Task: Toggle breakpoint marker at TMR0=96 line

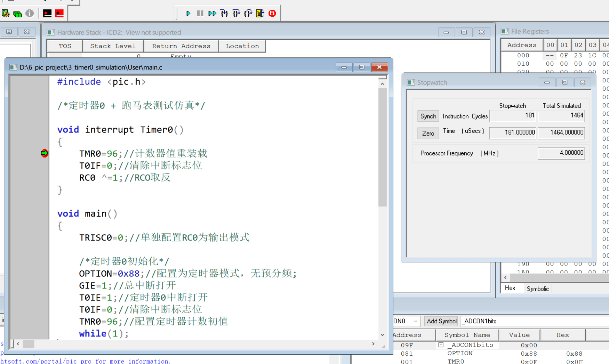Action: pyautogui.click(x=45, y=153)
